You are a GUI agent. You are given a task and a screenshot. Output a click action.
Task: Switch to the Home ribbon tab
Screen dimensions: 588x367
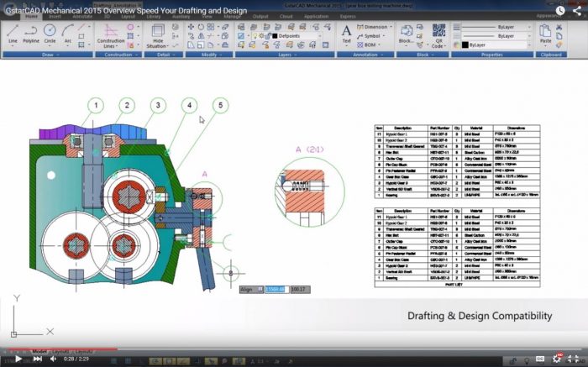tap(31, 17)
